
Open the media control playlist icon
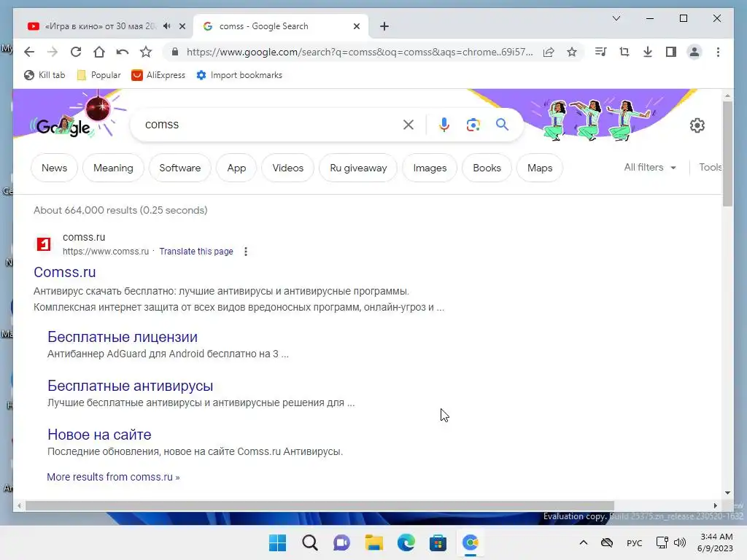pyautogui.click(x=601, y=52)
